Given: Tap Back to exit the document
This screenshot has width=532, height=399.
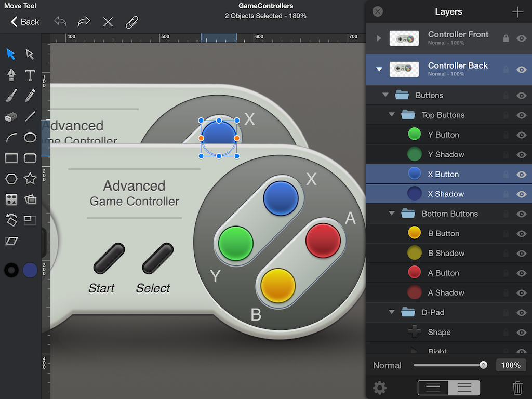Looking at the screenshot, I should tap(25, 22).
